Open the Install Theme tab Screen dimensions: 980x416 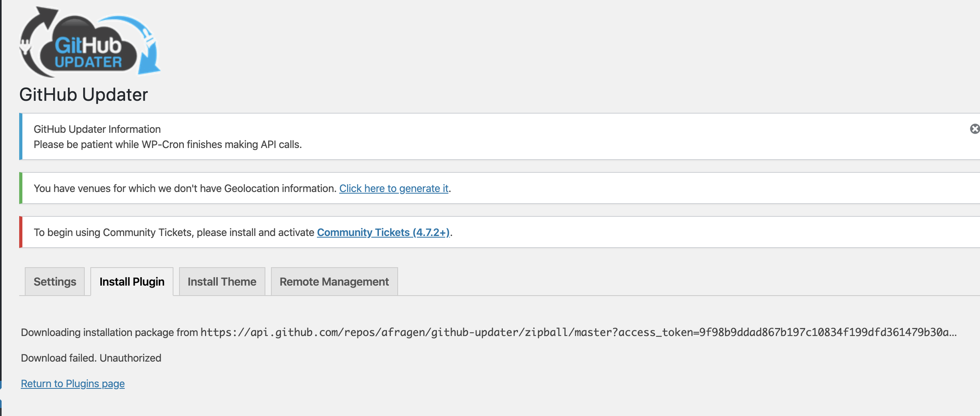click(x=222, y=282)
